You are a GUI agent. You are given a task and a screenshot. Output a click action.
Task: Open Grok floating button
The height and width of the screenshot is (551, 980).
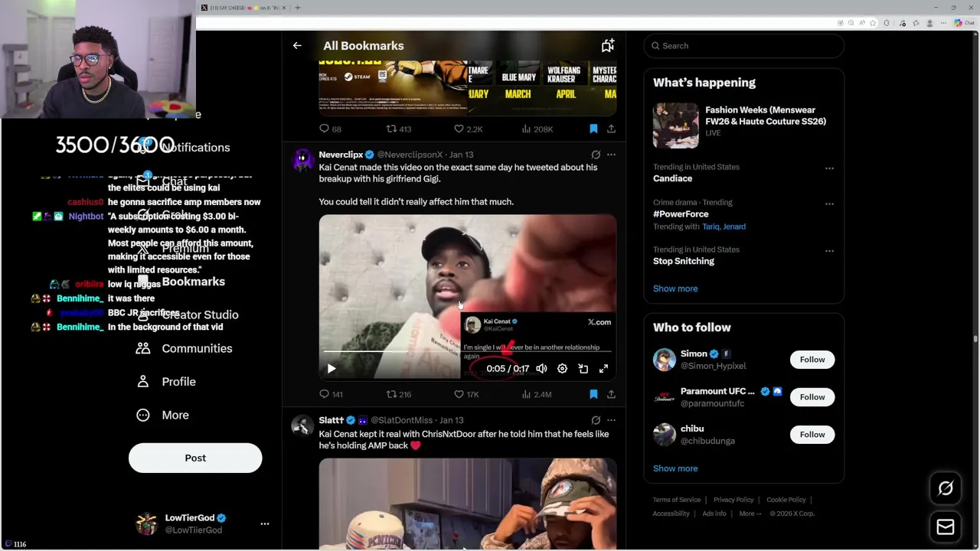click(946, 488)
